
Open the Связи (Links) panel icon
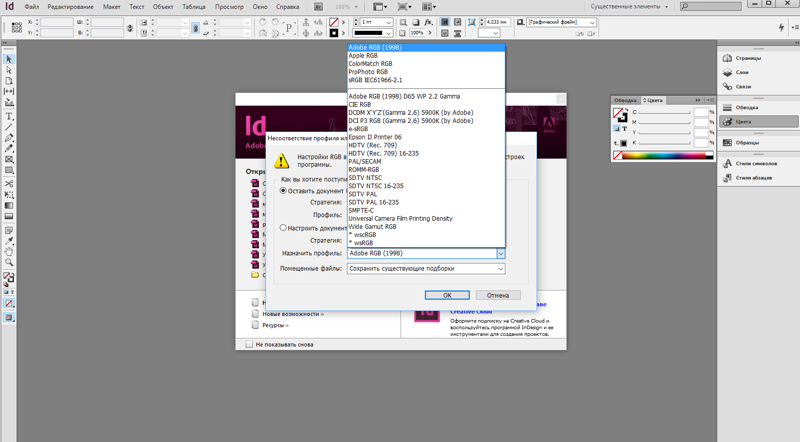pyautogui.click(x=728, y=87)
